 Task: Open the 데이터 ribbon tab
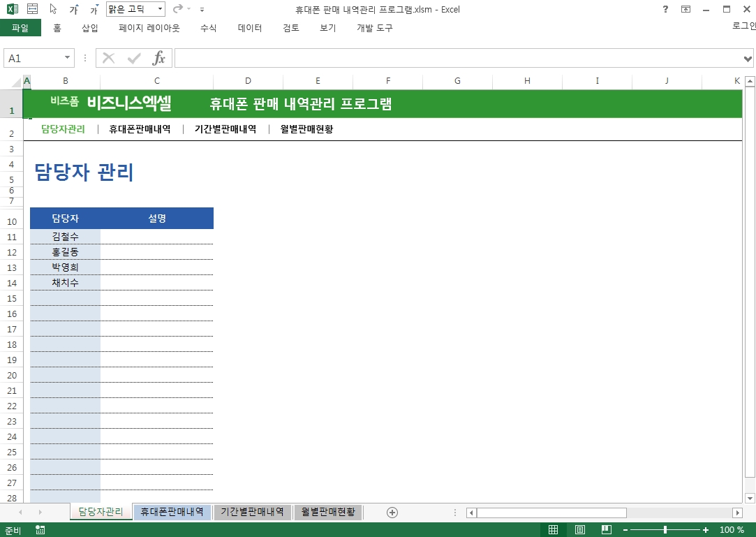(x=250, y=28)
